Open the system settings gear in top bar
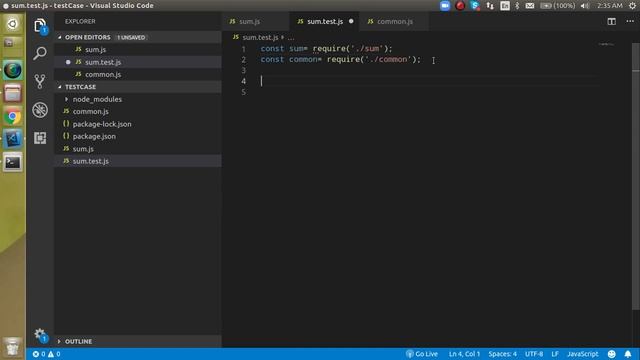Viewport: 640px width, 360px height. click(x=632, y=6)
